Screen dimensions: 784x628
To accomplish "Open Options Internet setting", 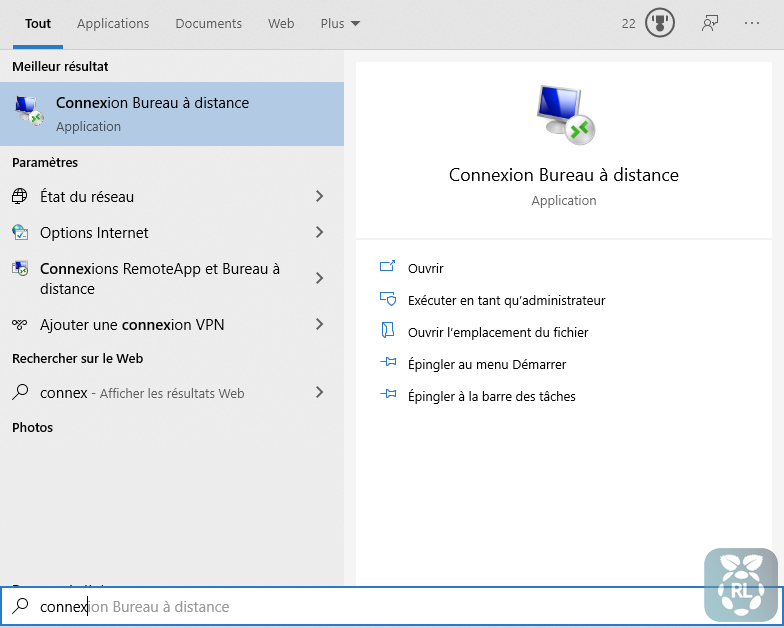I will pyautogui.click(x=172, y=232).
